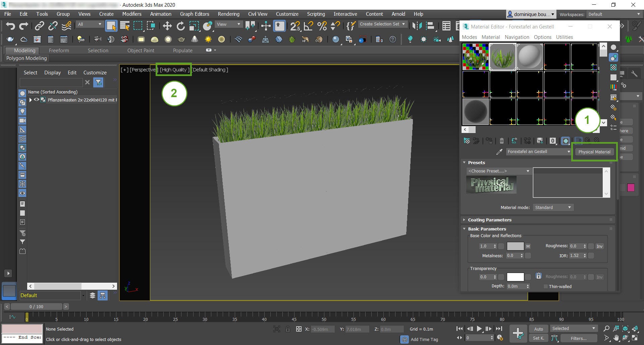
Task: Open the Choose Preset dropdown
Action: 498,171
